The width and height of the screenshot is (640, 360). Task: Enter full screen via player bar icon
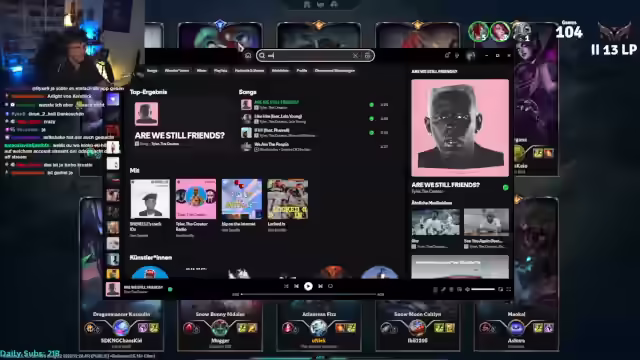pyautogui.click(x=509, y=289)
